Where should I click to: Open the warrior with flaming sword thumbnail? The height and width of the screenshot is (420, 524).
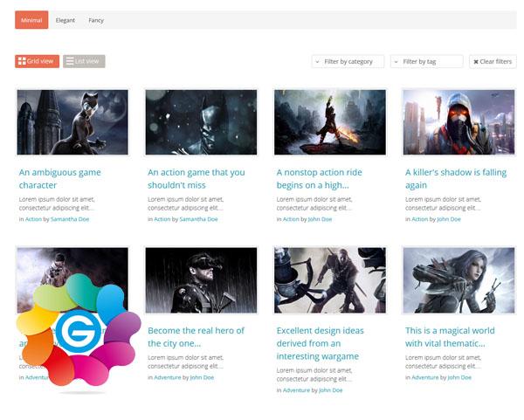(330, 122)
